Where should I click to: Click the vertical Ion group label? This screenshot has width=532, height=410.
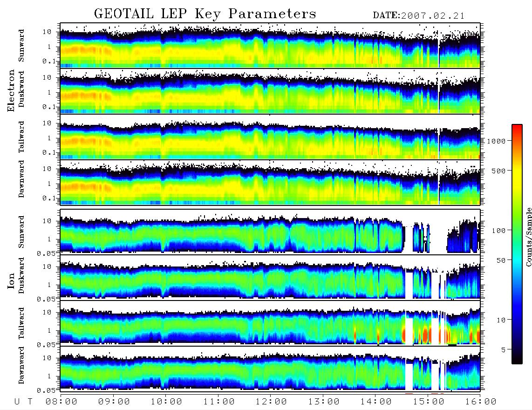11,281
